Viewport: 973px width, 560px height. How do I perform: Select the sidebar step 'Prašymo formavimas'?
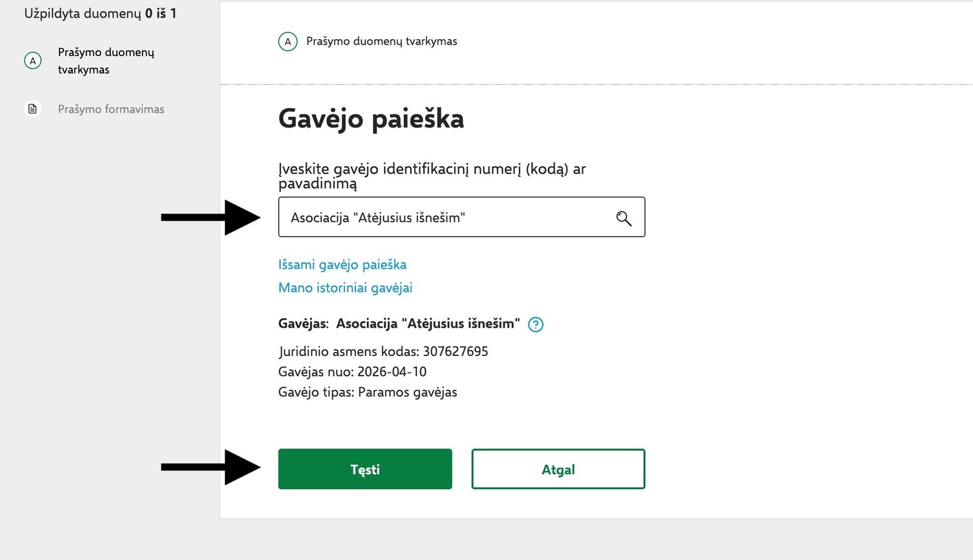click(111, 109)
